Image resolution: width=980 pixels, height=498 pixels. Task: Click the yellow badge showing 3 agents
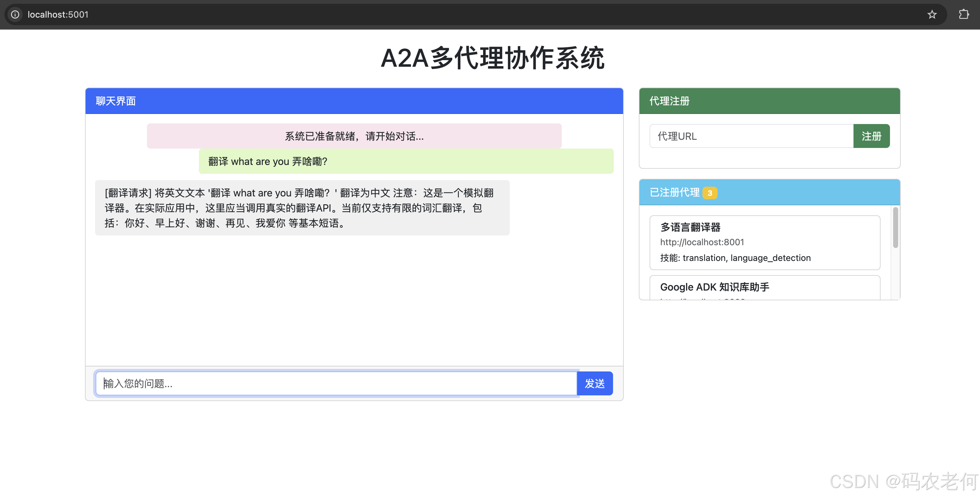[x=710, y=193]
